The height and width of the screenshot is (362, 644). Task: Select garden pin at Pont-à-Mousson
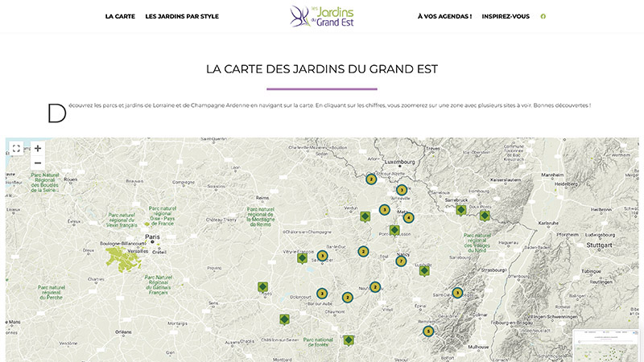394,231
